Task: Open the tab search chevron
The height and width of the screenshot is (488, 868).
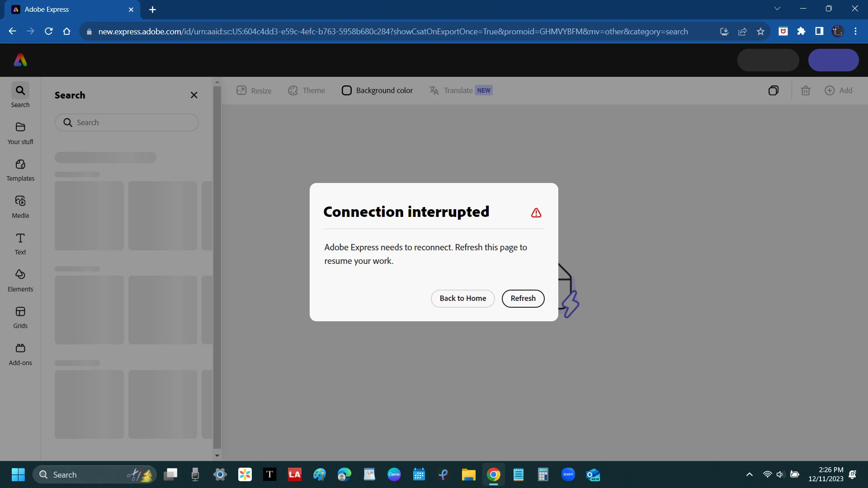Action: [x=778, y=9]
